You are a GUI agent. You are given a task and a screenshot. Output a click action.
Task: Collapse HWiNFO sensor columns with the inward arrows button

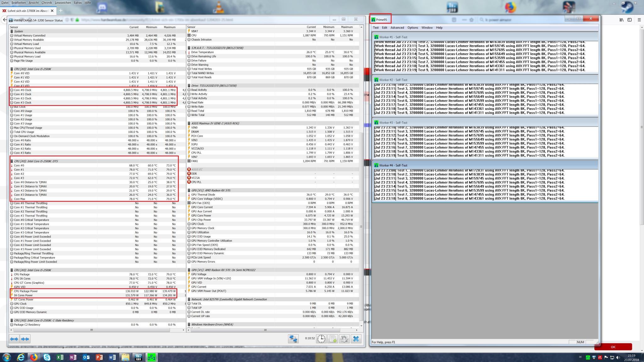pyautogui.click(x=25, y=339)
